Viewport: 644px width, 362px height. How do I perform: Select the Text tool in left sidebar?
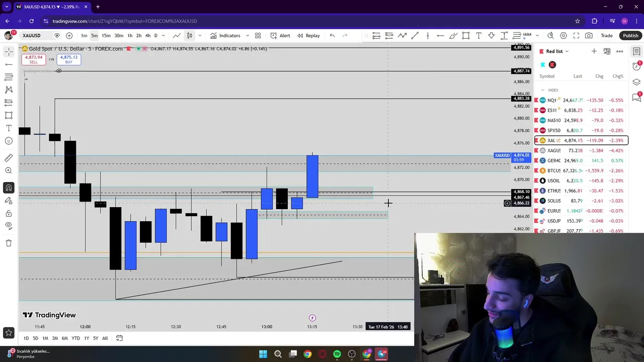[9, 128]
